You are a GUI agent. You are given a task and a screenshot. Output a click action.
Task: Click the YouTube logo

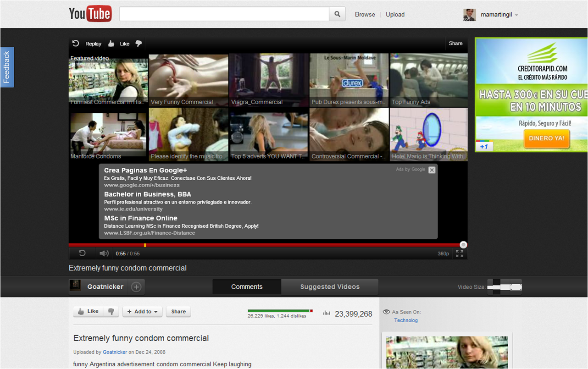pyautogui.click(x=90, y=14)
